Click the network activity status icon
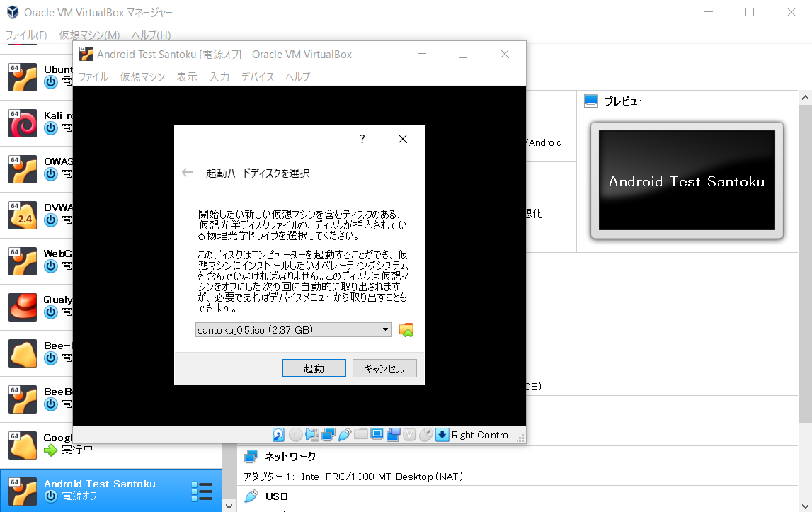Screen dimensions: 812x512 click(x=328, y=435)
